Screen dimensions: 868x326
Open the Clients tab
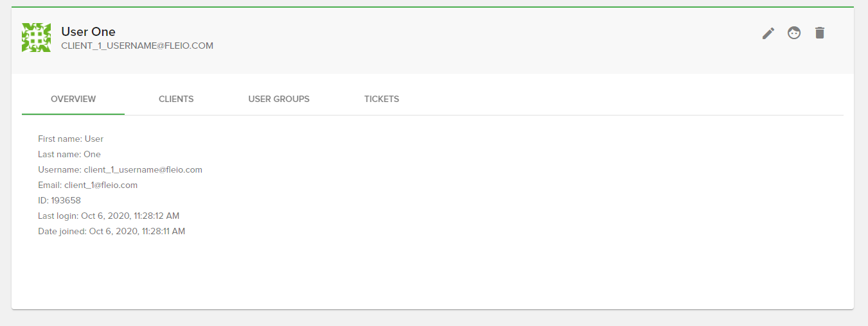[176, 99]
